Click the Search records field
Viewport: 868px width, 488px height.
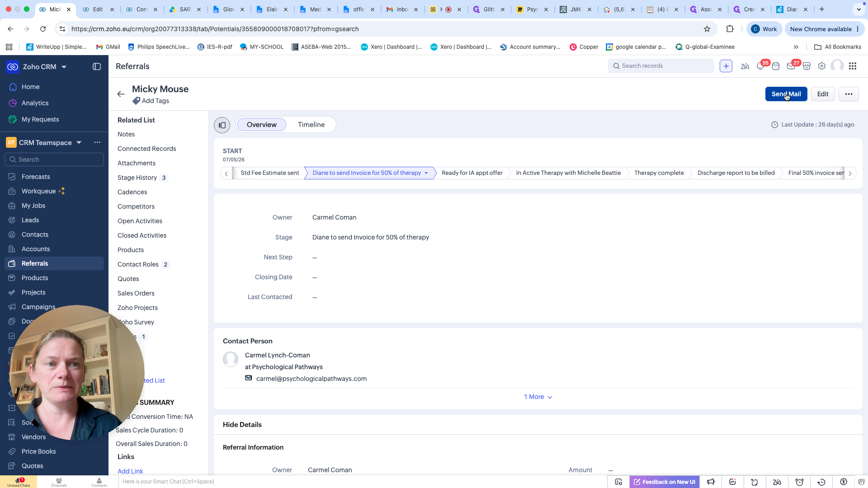tap(661, 66)
